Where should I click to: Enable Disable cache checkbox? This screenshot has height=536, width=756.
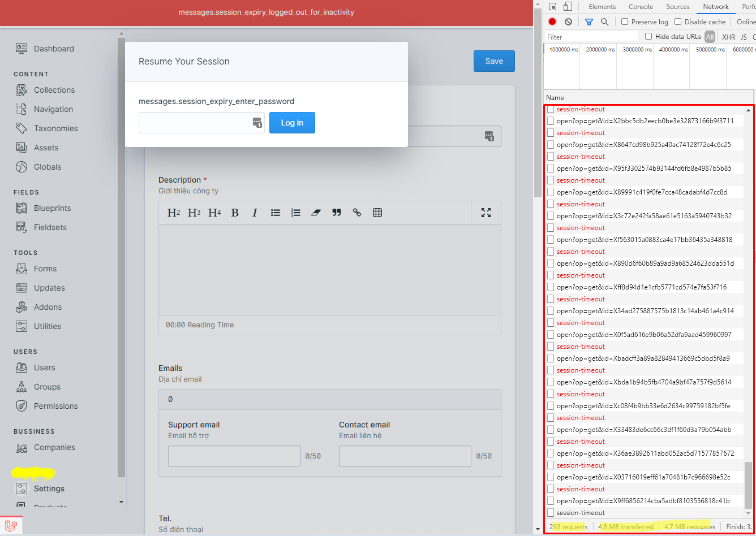tap(678, 21)
